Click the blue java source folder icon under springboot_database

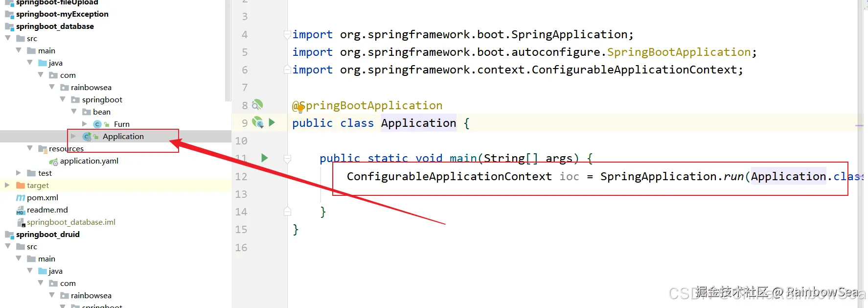coord(43,63)
